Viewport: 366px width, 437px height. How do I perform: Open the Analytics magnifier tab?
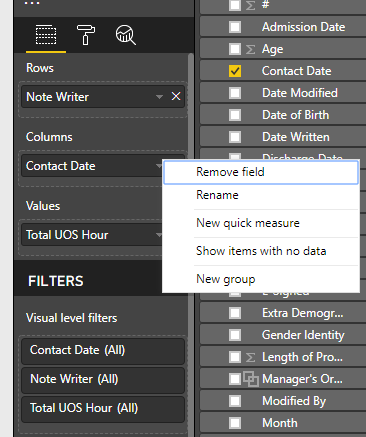click(125, 35)
